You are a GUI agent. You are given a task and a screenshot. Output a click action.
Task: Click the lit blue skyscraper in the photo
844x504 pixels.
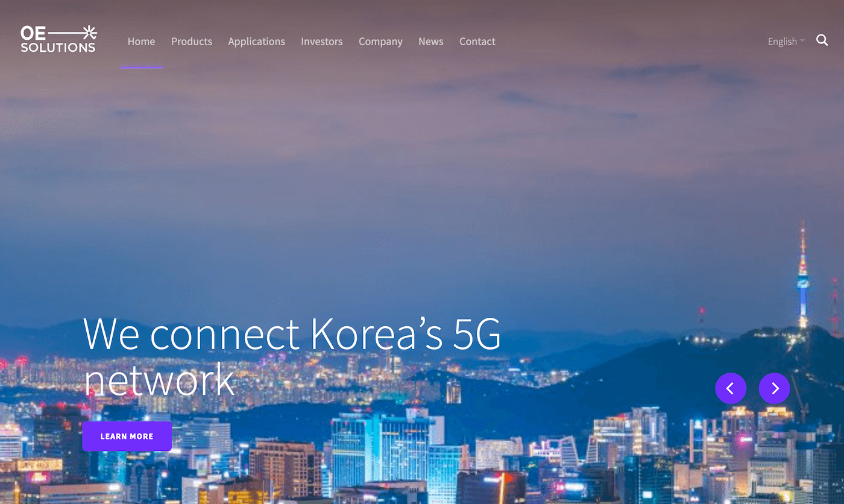[x=382, y=449]
